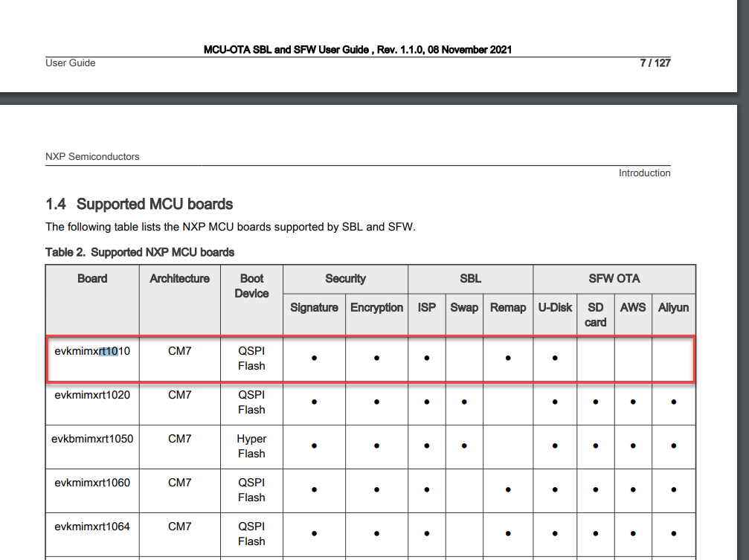Click the ISP column header
The width and height of the screenshot is (749, 560).
(x=426, y=307)
